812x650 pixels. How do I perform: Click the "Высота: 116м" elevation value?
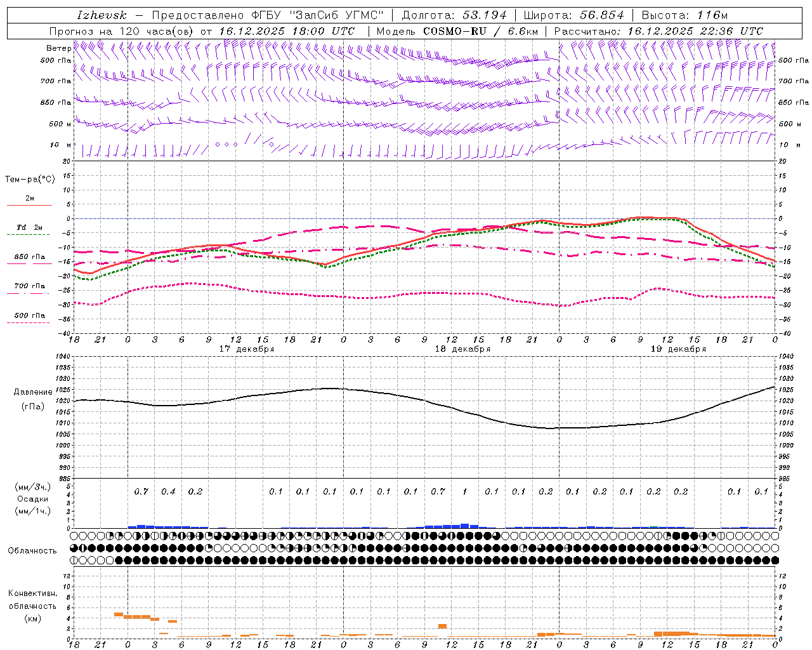(x=684, y=15)
